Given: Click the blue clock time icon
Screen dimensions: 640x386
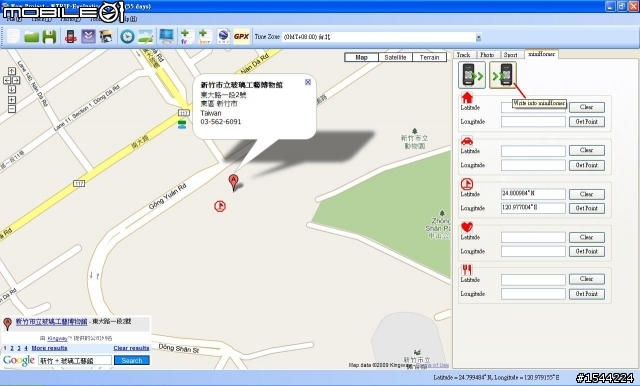Looking at the screenshot, I should tap(127, 37).
